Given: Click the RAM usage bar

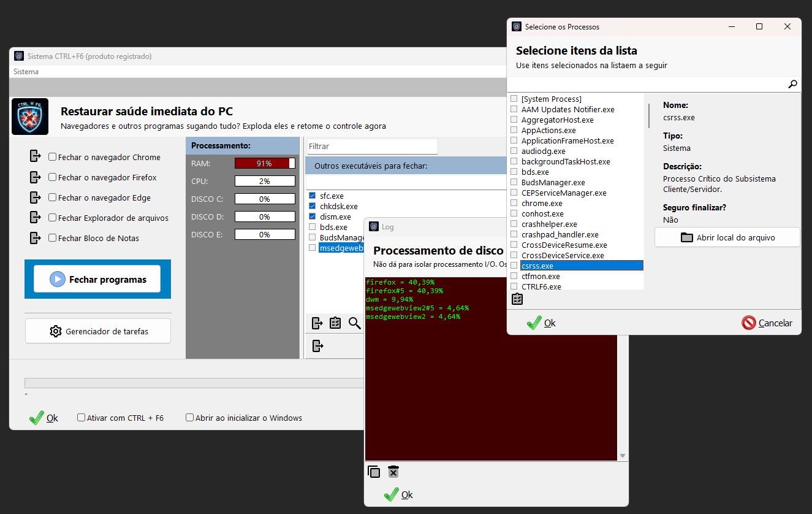Looking at the screenshot, I should point(265,164).
